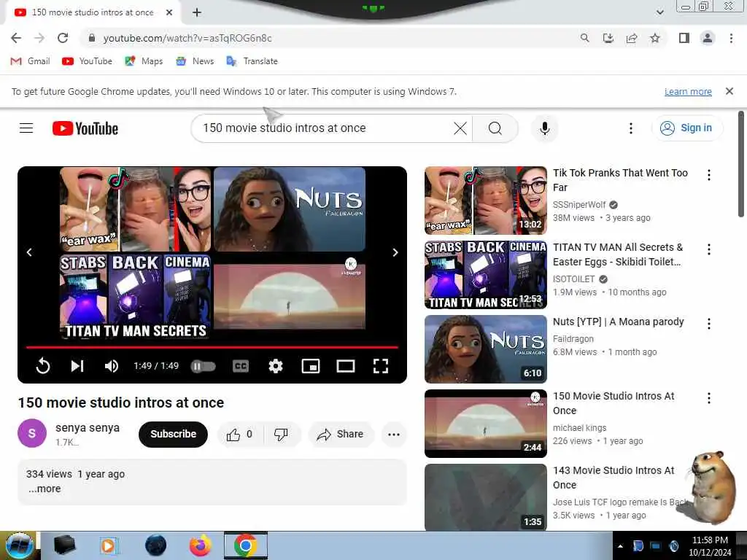The image size is (747, 560).
Task: Open player settings gear
Action: [276, 366]
